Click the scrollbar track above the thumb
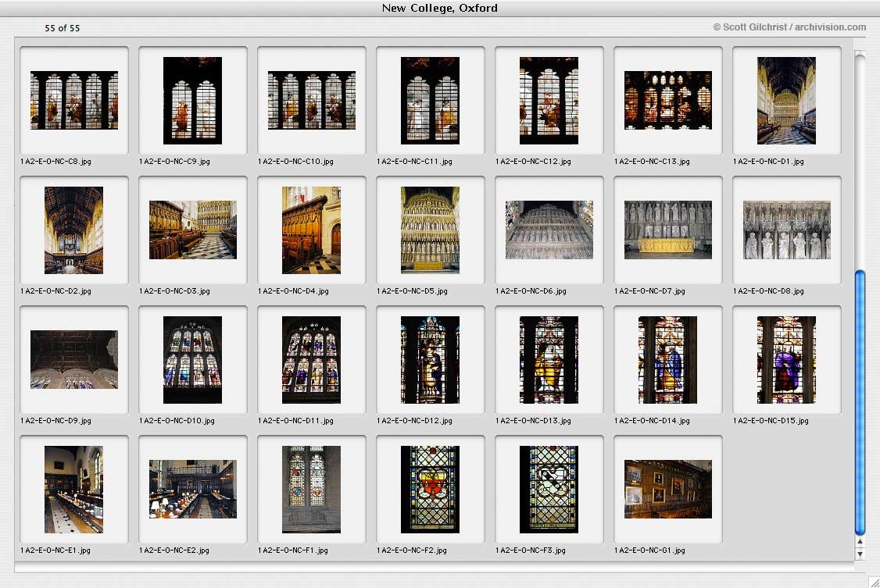 tap(860, 162)
